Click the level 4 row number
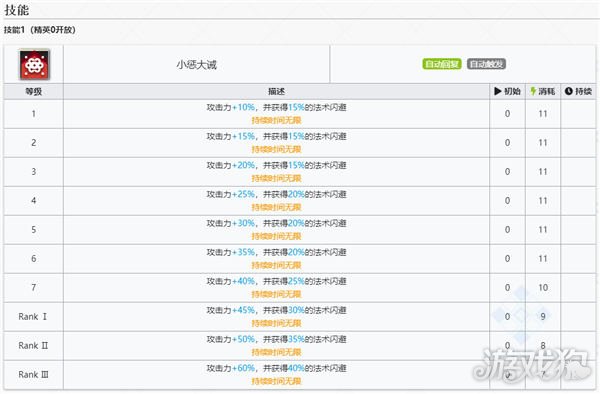This screenshot has height=394, width=600. coord(34,200)
